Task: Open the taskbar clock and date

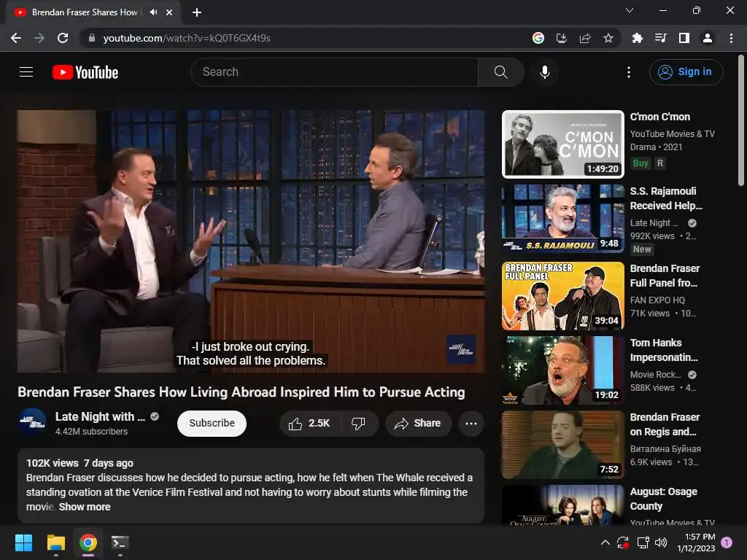Action: [696, 542]
